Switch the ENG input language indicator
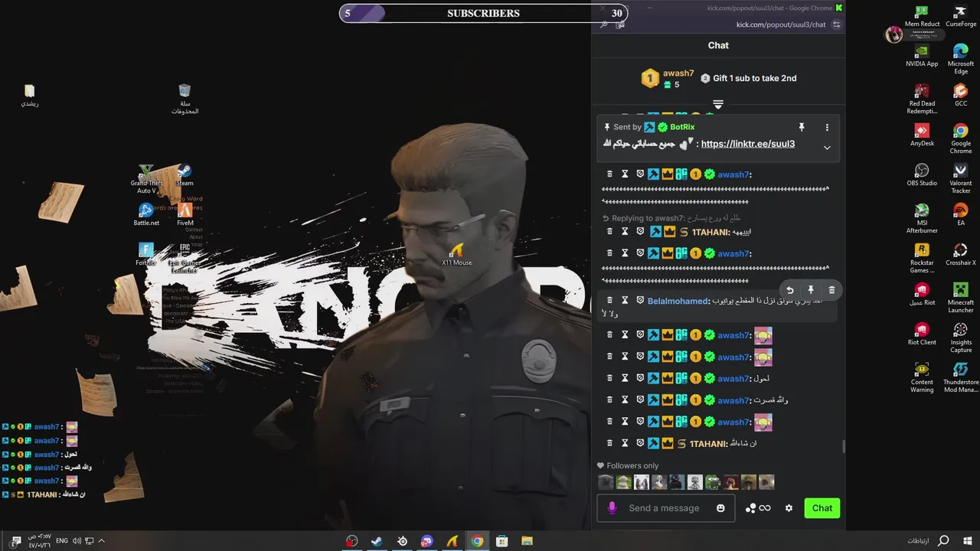Image resolution: width=980 pixels, height=551 pixels. click(62, 541)
